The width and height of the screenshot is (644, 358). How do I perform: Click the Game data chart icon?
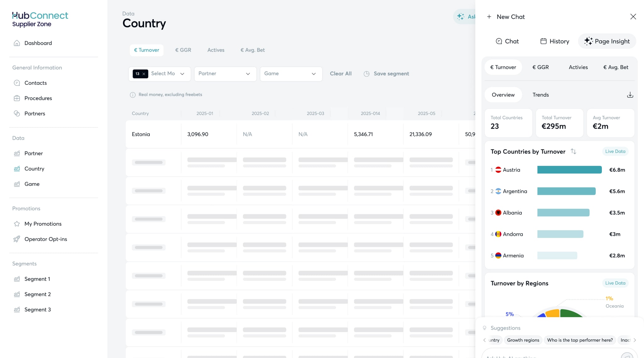pos(17,184)
